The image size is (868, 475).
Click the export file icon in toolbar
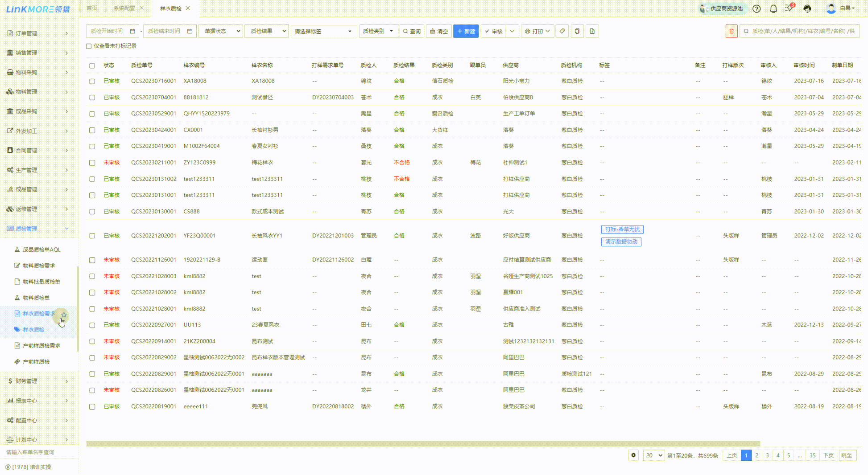(x=592, y=31)
